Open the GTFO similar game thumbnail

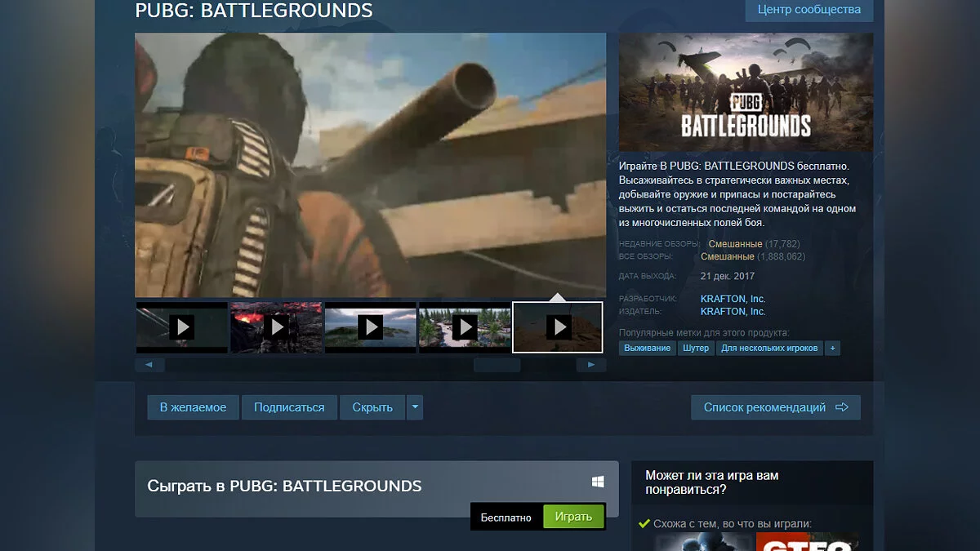pyautogui.click(x=807, y=542)
